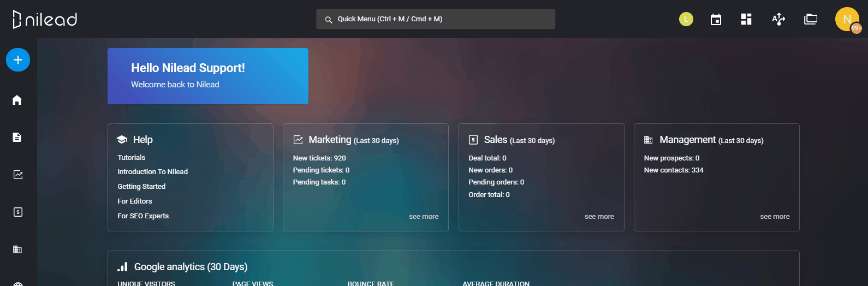Open the document icon in sidebar
The image size is (868, 286).
(x=17, y=137)
